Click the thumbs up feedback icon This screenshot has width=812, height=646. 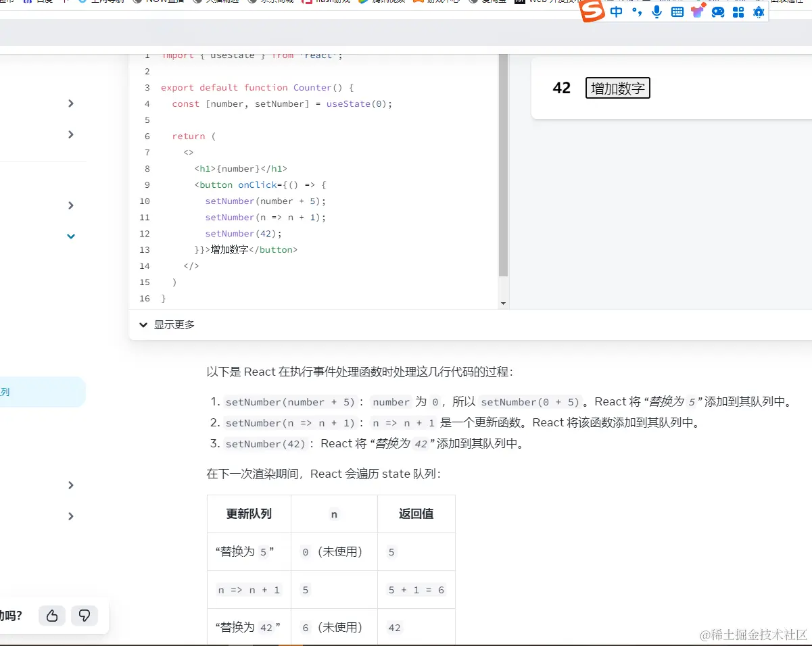coord(52,616)
